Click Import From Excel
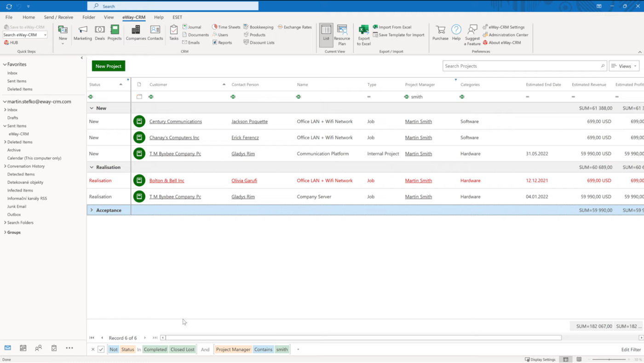 coord(392,27)
